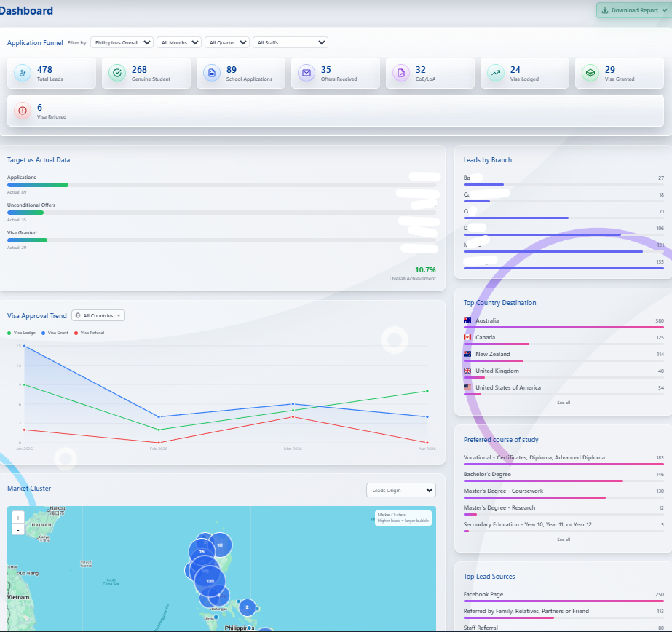Open the All Months filter dropdown
This screenshot has height=632, width=672.
(x=179, y=43)
